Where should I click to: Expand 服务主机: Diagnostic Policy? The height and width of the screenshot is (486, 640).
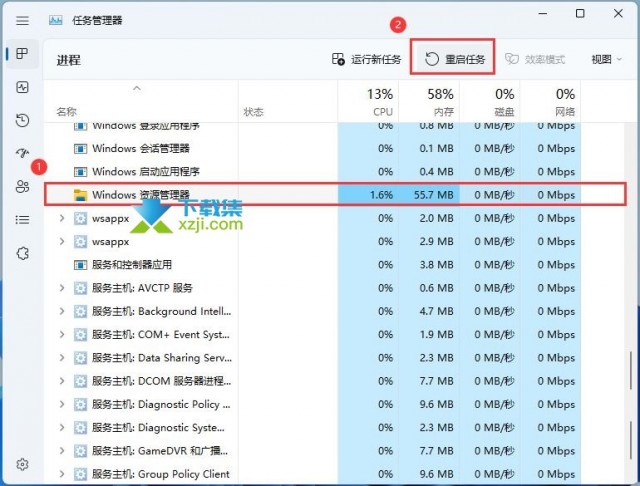62,404
